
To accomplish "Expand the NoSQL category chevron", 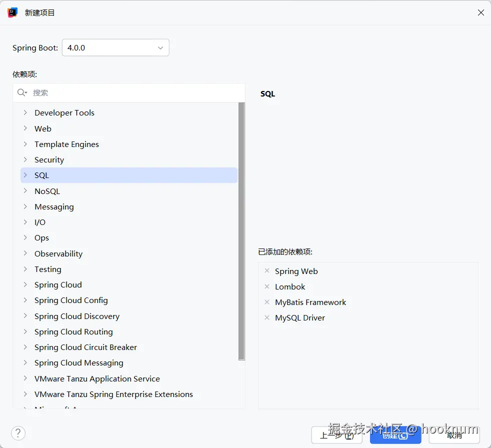I will (x=25, y=190).
